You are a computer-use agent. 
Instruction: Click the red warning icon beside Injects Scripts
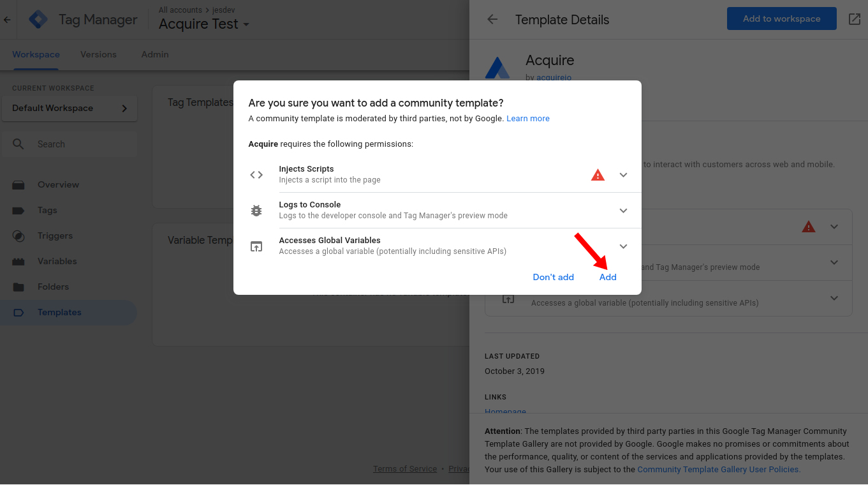point(598,175)
